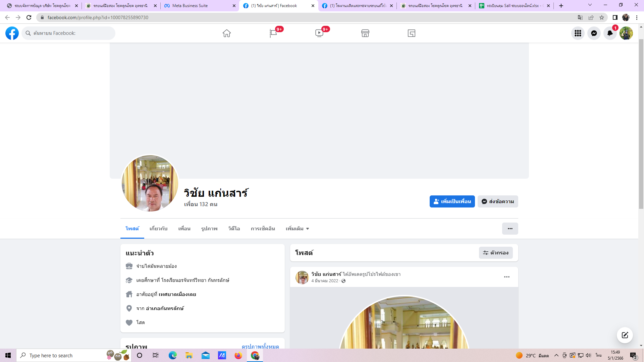644x362 pixels.
Task: Open the notifications bell icon
Action: pyautogui.click(x=610, y=33)
